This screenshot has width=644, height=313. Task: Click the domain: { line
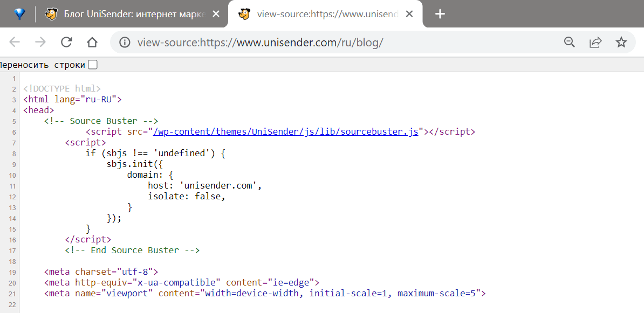click(150, 175)
